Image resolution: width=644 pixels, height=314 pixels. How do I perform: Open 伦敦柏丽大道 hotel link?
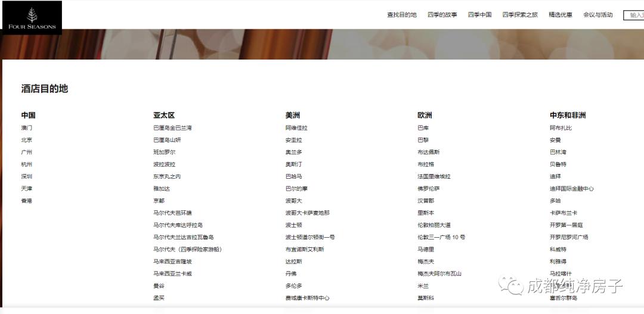(434, 225)
